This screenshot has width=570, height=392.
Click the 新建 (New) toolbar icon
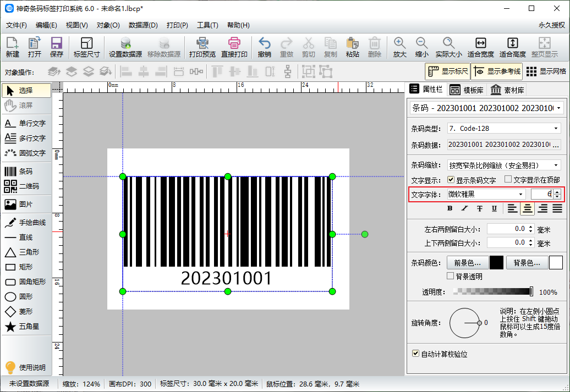point(12,47)
